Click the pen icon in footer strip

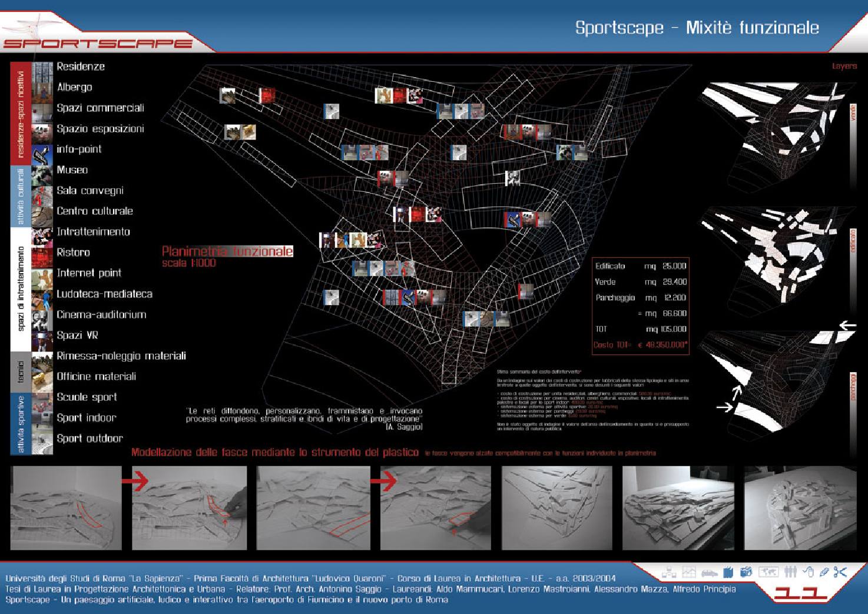tap(824, 572)
